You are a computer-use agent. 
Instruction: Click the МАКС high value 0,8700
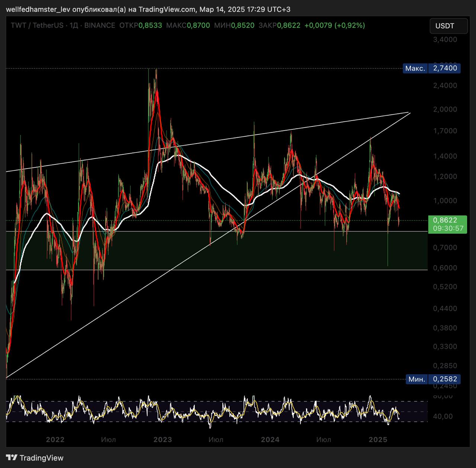click(x=198, y=25)
